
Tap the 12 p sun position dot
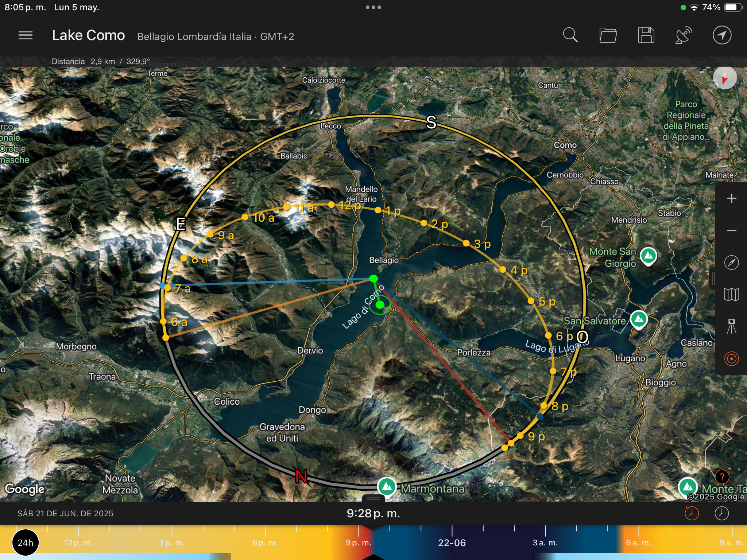(x=331, y=205)
